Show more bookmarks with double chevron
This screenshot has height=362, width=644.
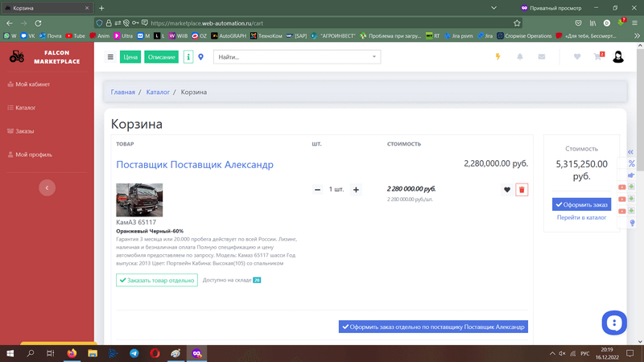[x=637, y=35]
